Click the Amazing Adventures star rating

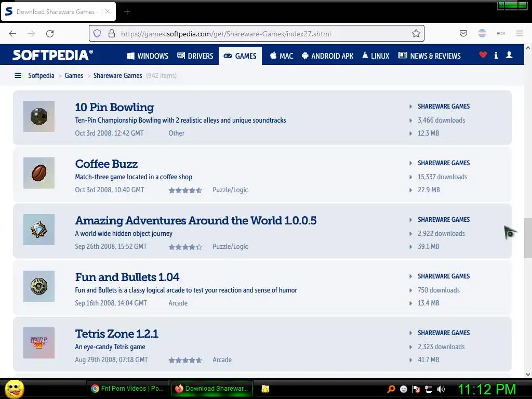tap(185, 247)
